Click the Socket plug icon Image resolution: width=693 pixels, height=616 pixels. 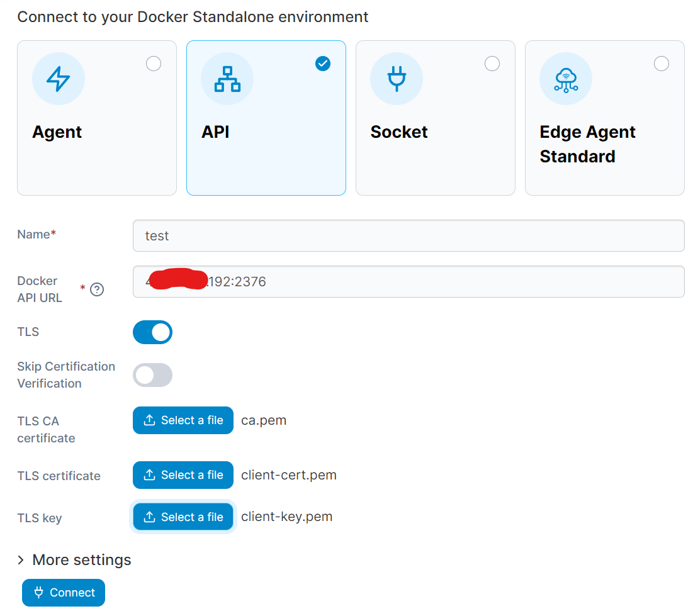397,79
